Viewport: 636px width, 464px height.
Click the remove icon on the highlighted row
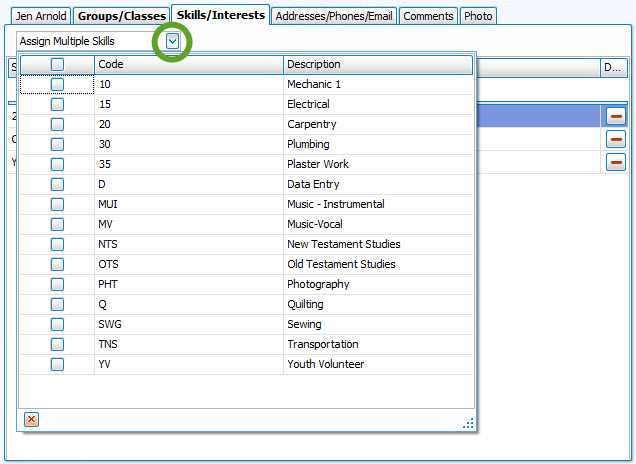tap(615, 116)
